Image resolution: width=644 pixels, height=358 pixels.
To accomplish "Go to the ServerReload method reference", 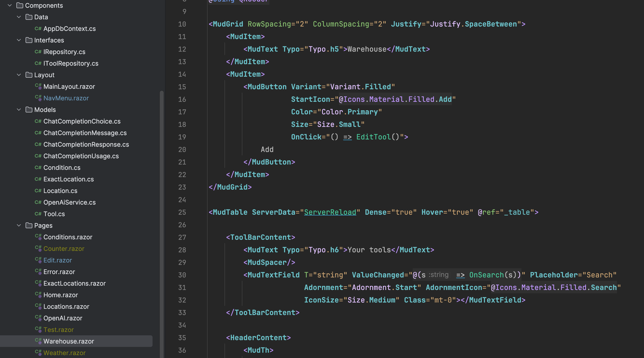I will coord(330,212).
